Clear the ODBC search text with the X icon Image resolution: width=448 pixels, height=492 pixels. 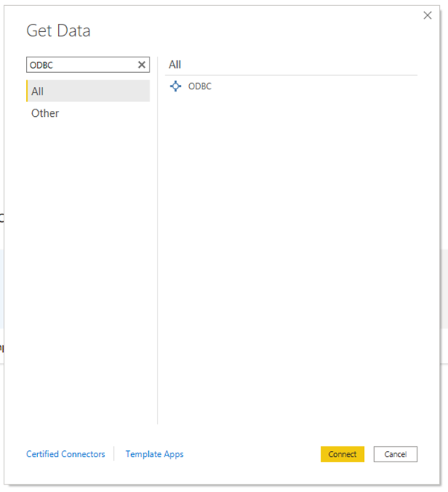141,66
